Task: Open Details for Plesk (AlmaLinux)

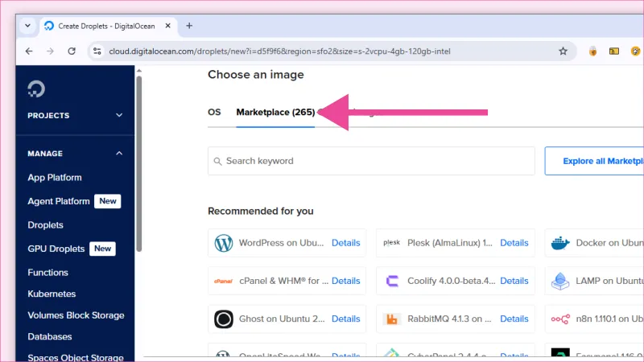Action: 514,243
